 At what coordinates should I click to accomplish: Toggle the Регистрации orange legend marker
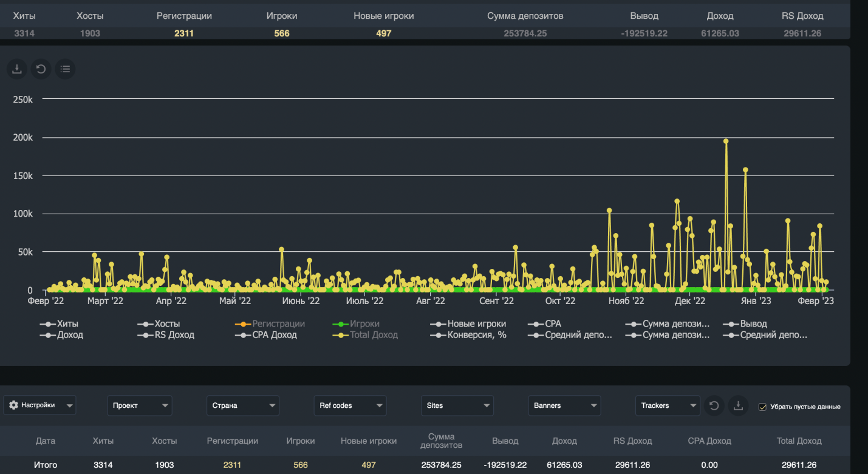[243, 324]
